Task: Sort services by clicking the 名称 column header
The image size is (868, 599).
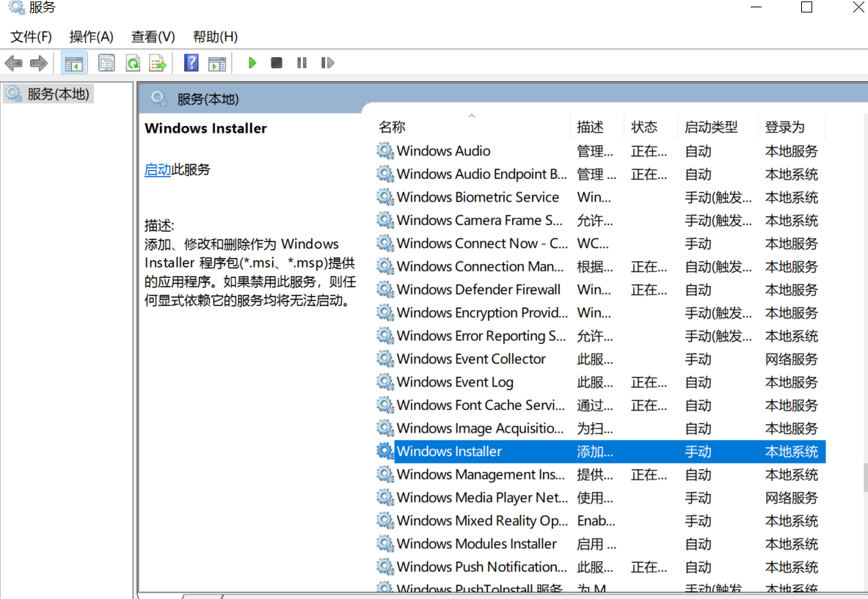Action: [392, 126]
